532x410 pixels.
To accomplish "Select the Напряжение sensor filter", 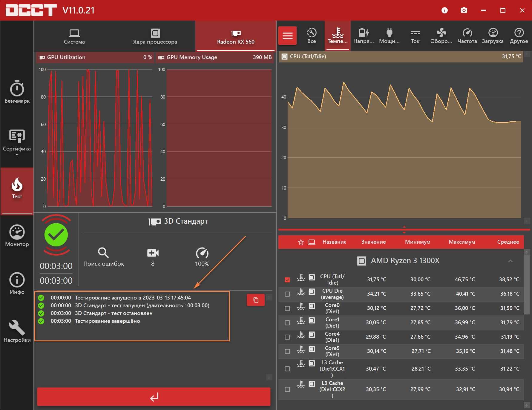I will click(x=364, y=36).
